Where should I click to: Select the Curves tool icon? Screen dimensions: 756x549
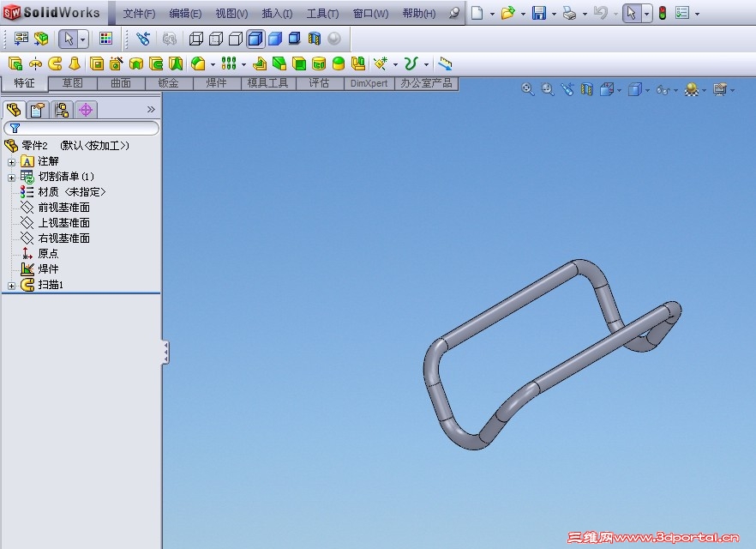point(411,63)
